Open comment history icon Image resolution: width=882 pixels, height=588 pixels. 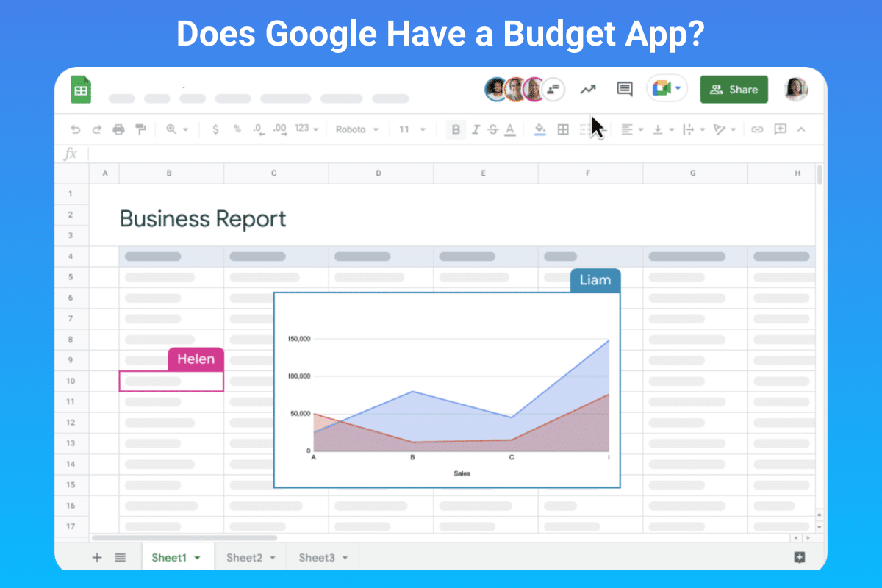click(x=624, y=90)
